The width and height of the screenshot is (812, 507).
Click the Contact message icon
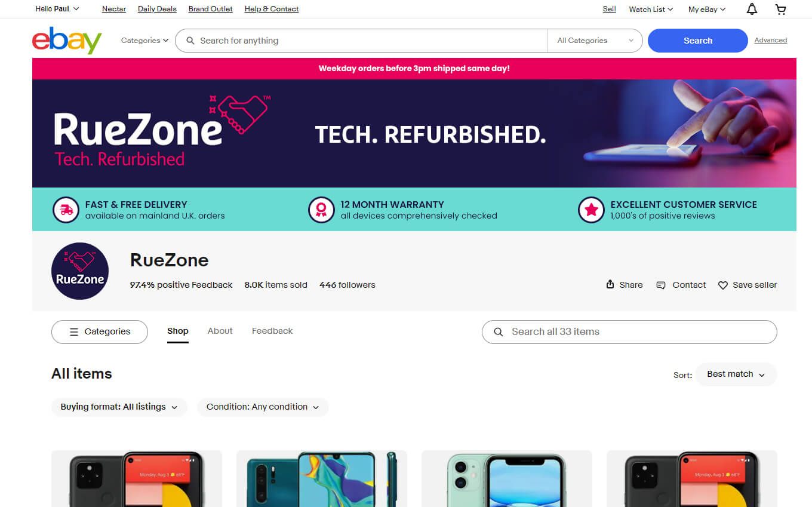[x=660, y=285]
